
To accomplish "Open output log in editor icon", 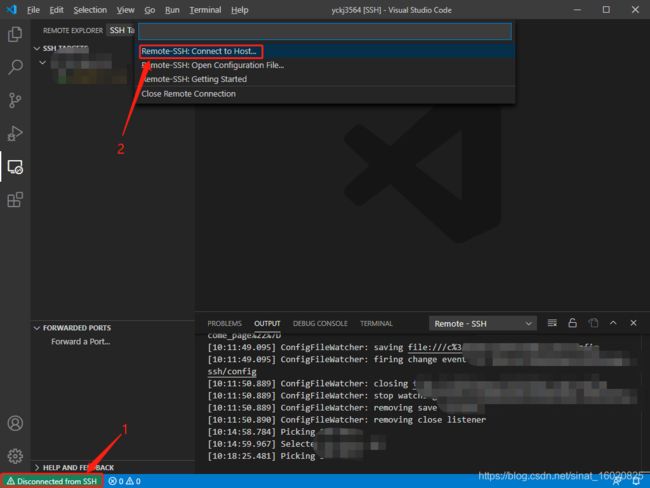I will point(593,323).
